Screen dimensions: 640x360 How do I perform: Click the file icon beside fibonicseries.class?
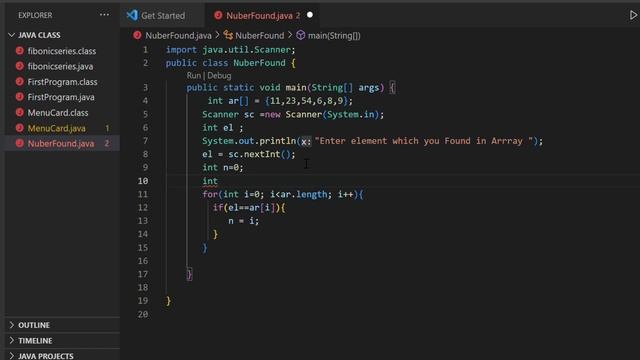[20, 51]
